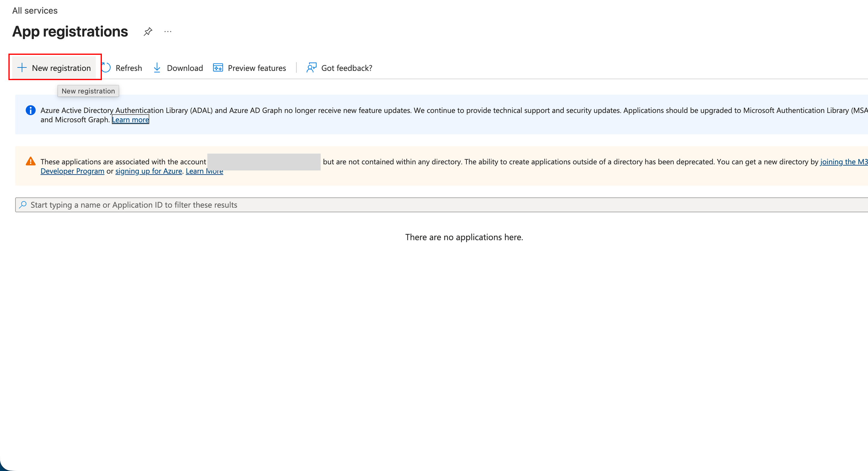Click the blue info icon in ADAL banner
This screenshot has width=868, height=471.
click(x=31, y=110)
